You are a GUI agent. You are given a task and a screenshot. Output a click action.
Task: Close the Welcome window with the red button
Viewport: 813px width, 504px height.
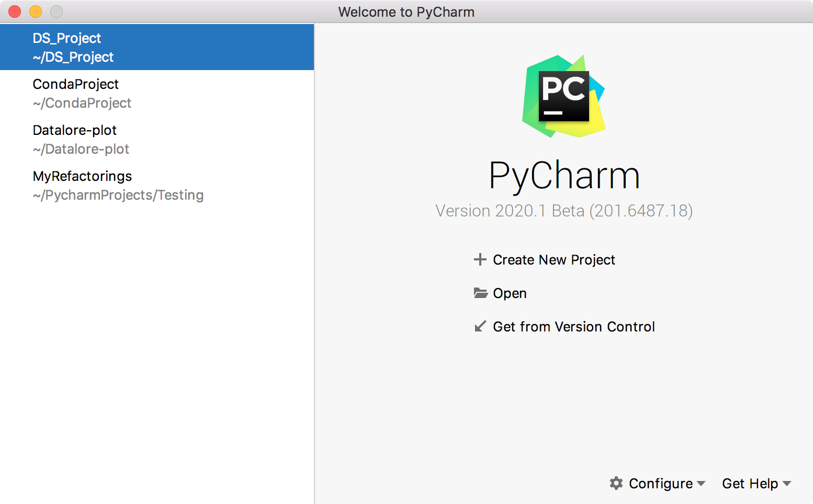coord(15,12)
